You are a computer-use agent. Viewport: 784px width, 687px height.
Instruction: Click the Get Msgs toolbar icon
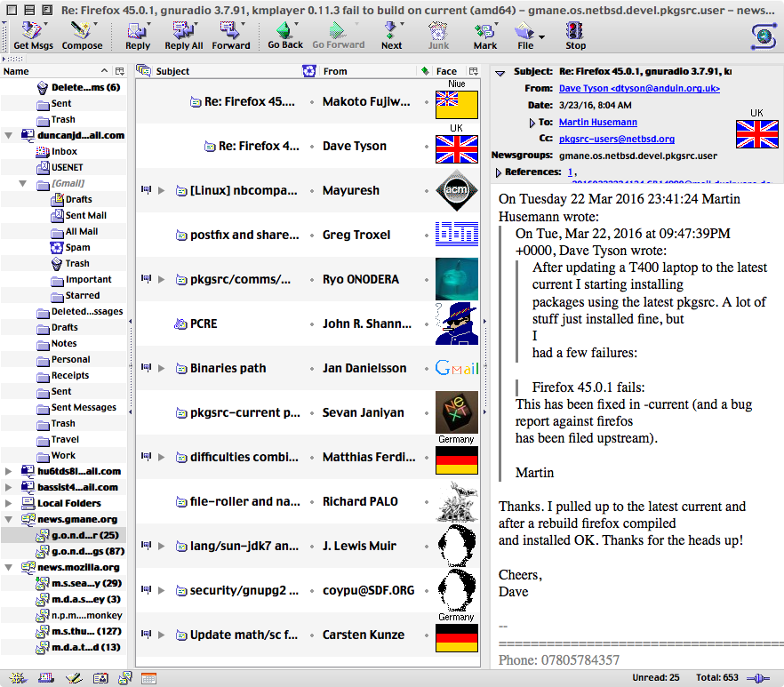(33, 35)
